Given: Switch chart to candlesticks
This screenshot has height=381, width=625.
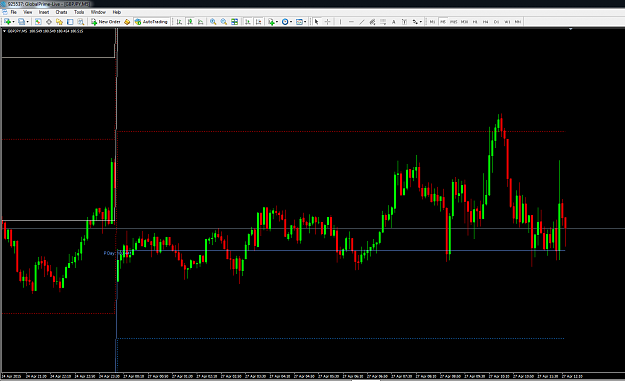Looking at the screenshot, I should click(x=190, y=22).
